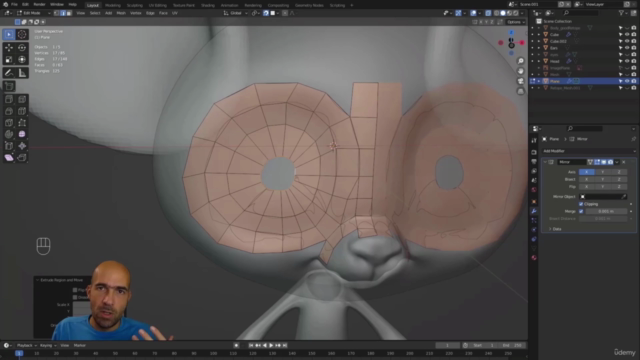Image resolution: width=640 pixels, height=360 pixels.
Task: Toggle X-ray display in viewport header
Action: (488, 13)
